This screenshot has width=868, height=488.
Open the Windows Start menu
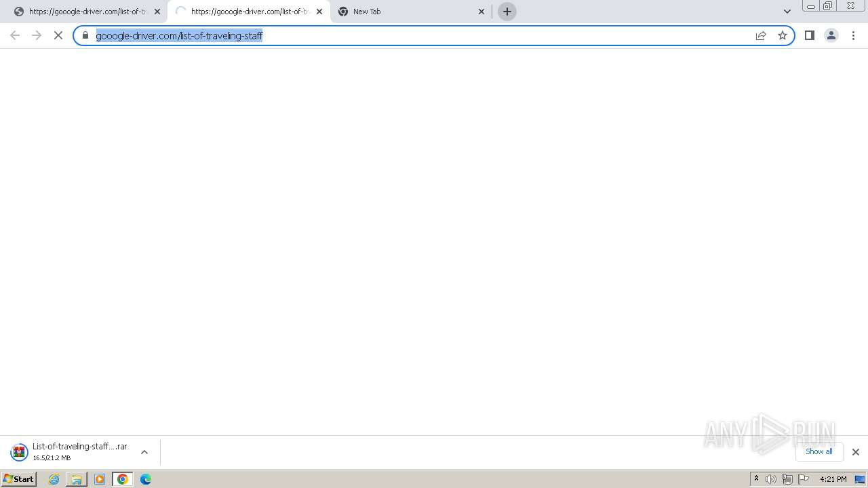18,479
